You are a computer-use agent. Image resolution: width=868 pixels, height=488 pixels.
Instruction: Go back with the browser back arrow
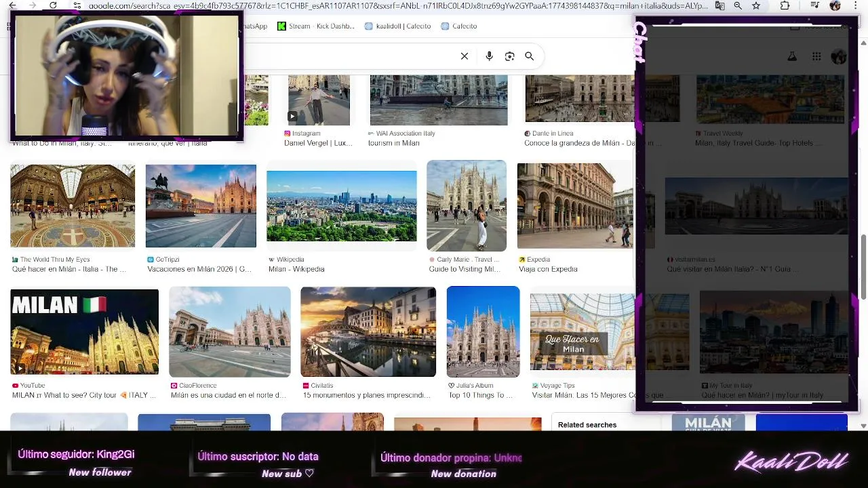(12, 5)
